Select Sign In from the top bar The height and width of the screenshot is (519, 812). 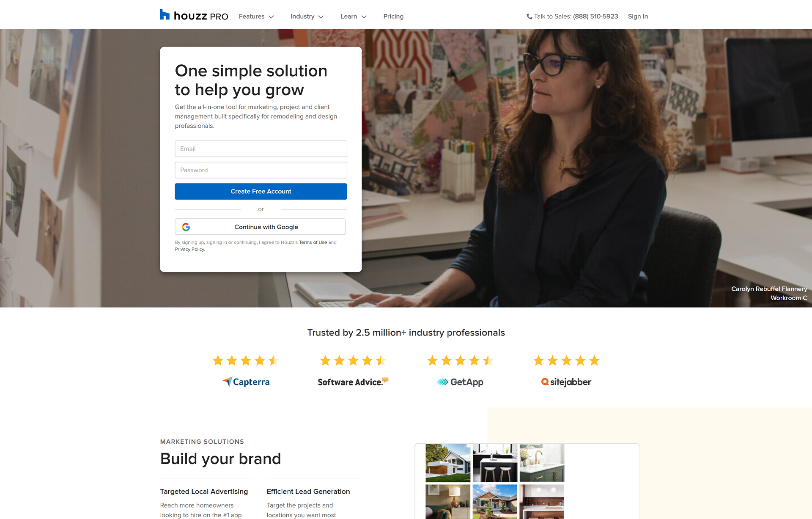638,16
